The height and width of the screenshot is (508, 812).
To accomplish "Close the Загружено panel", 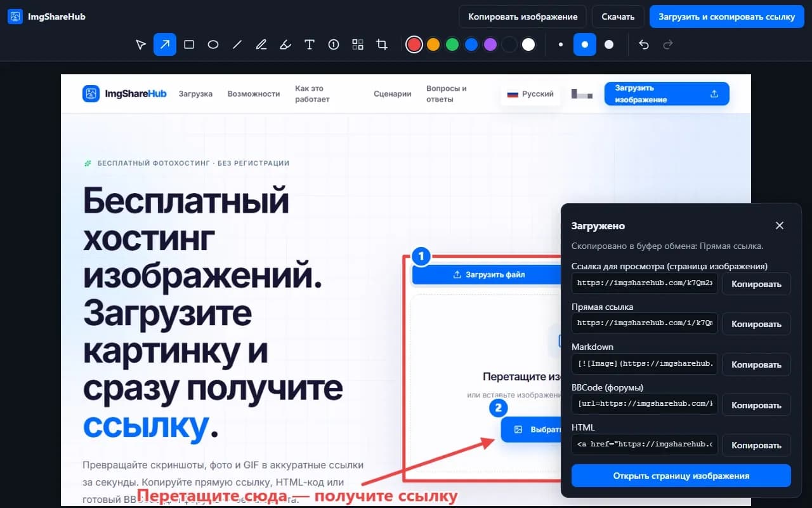I will pyautogui.click(x=780, y=225).
